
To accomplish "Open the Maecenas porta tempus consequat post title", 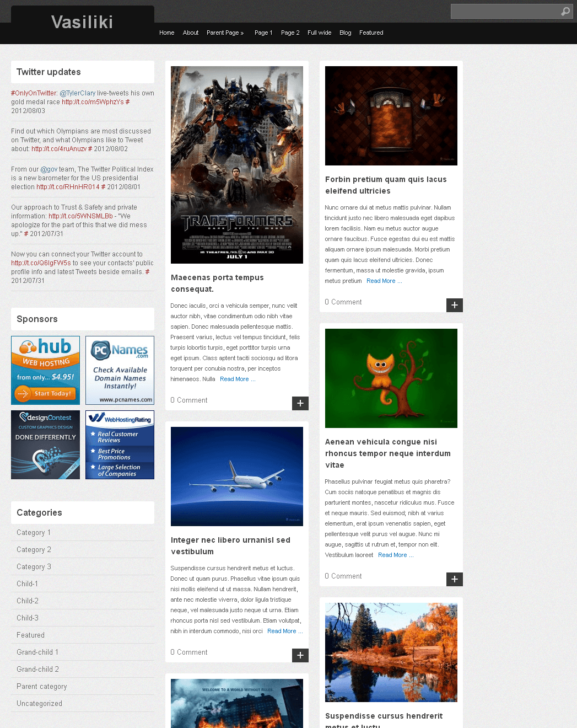I will pyautogui.click(x=217, y=283).
